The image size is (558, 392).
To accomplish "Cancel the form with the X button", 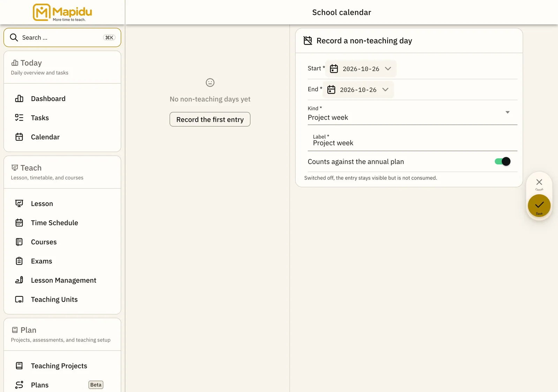I will pos(539,183).
